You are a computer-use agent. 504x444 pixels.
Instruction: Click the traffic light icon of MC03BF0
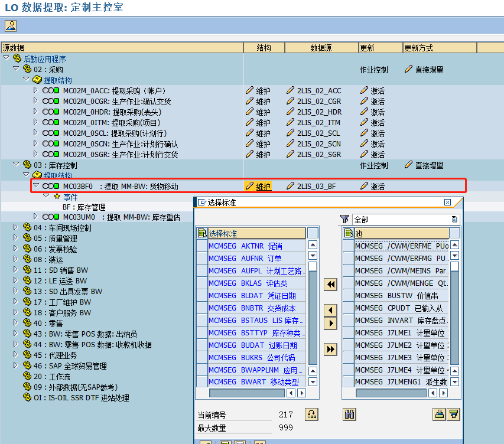point(51,186)
